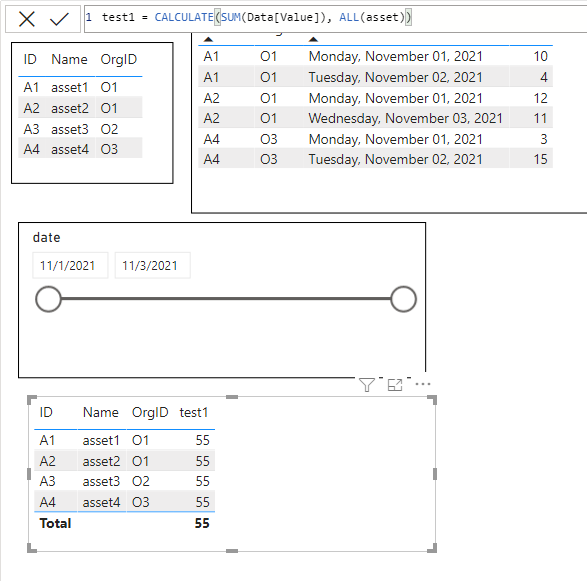Click the left handle of the date slider
Image resolution: width=587 pixels, height=581 pixels.
(x=48, y=299)
